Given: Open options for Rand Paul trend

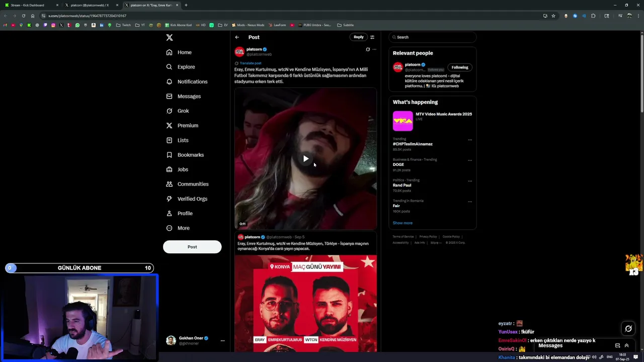Looking at the screenshot, I should [470, 181].
